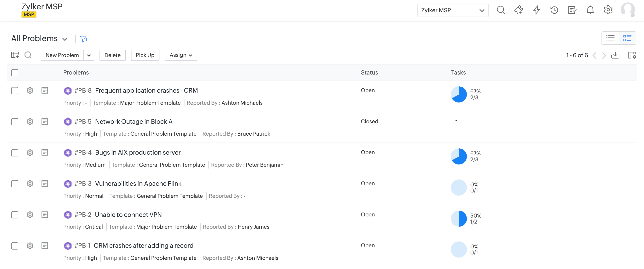Click the Pick Up button
The image size is (644, 269).
pos(145,55)
